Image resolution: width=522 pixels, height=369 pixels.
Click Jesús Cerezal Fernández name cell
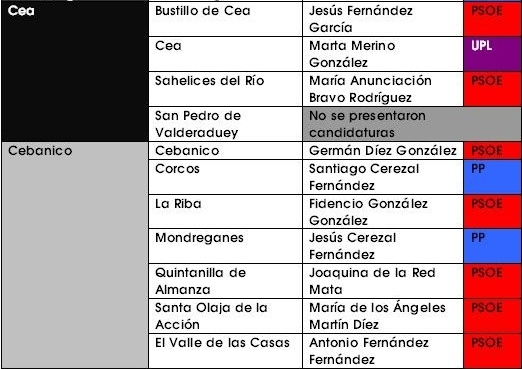(x=383, y=246)
